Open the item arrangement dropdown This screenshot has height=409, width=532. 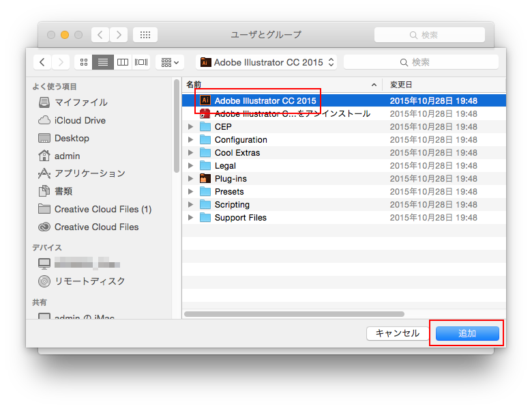click(x=170, y=62)
